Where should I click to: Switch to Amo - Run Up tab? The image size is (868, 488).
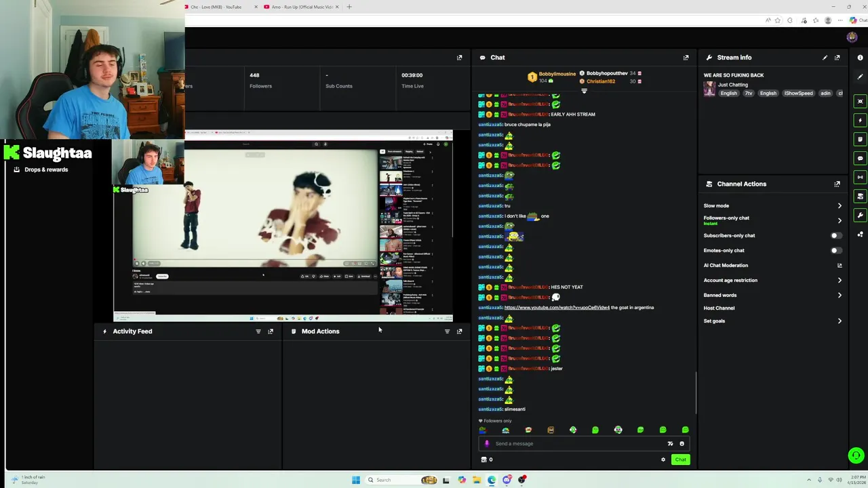[302, 7]
